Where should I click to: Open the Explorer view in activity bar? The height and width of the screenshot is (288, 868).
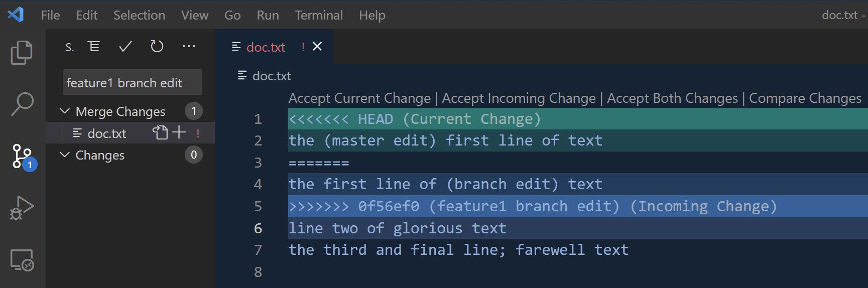[x=22, y=52]
